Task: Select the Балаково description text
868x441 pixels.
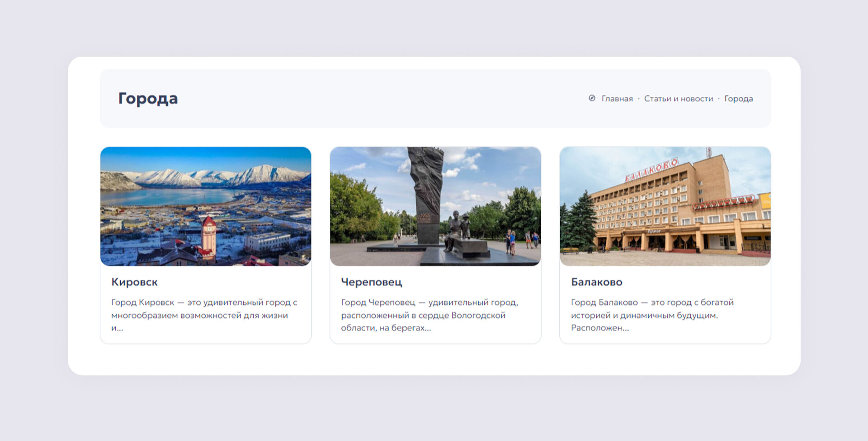Action: [652, 315]
